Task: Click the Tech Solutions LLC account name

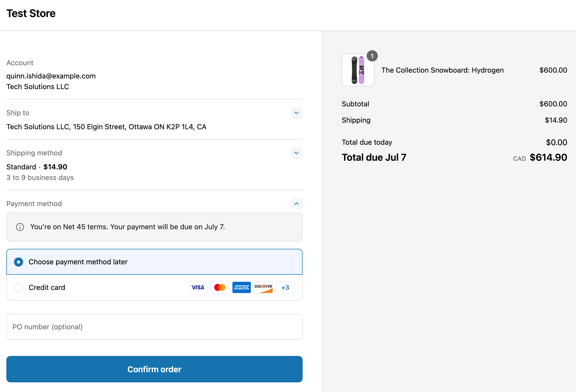Action: point(38,87)
